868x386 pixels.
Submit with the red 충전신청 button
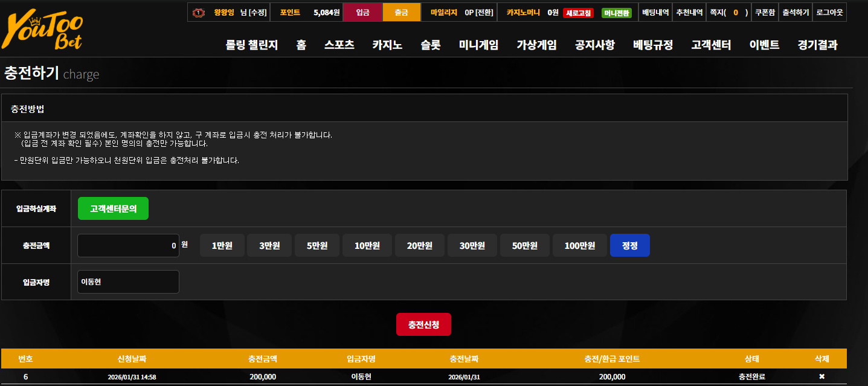coord(423,324)
